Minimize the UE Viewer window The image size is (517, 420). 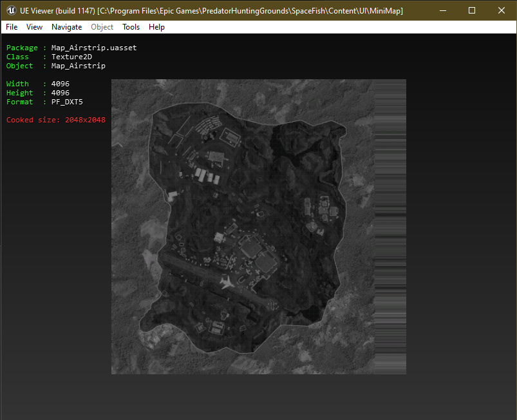[443, 10]
